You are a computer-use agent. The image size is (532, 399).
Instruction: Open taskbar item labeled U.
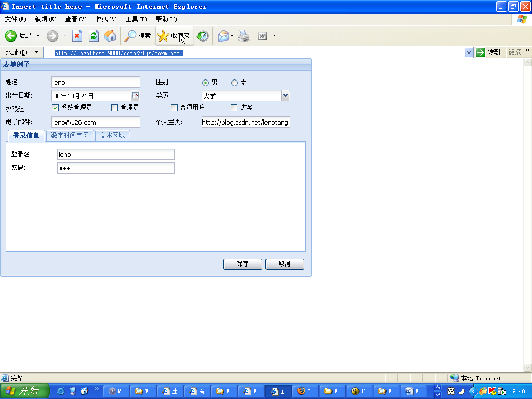(x=359, y=391)
